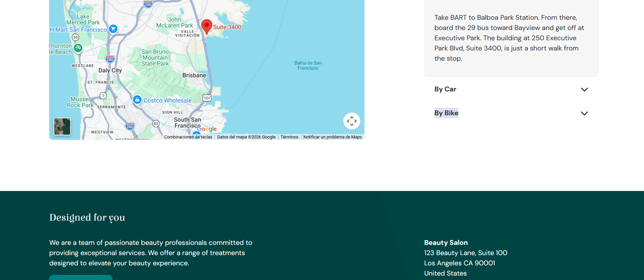Click the BART transit directions paragraph

tap(509, 38)
